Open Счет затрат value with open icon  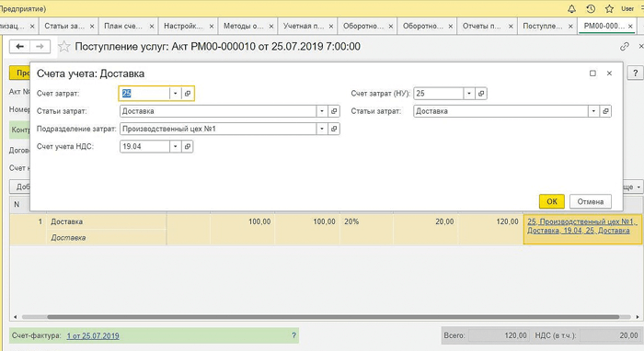pyautogui.click(x=188, y=94)
